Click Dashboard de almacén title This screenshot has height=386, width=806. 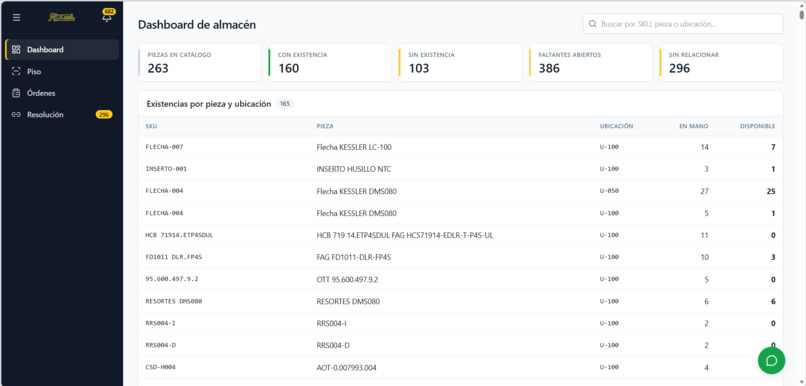197,24
